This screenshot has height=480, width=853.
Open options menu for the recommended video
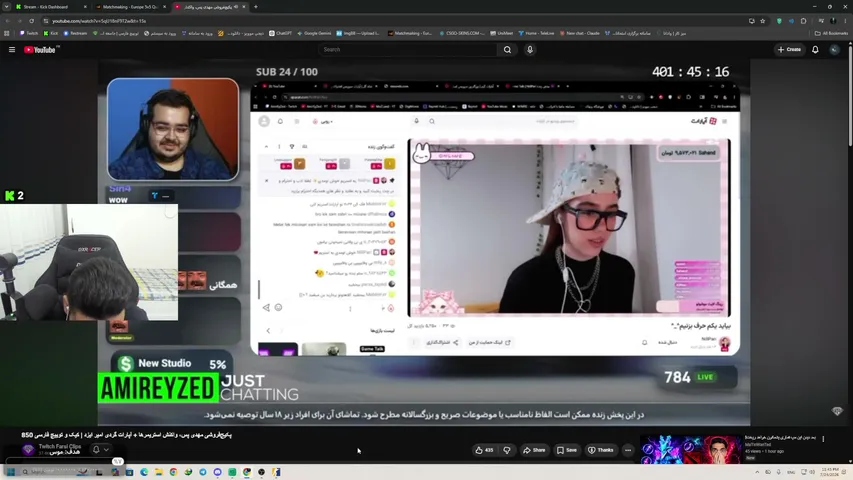click(823, 439)
